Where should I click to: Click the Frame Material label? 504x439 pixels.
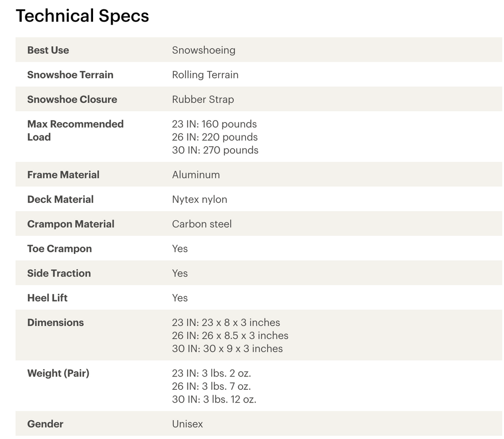[x=63, y=175]
